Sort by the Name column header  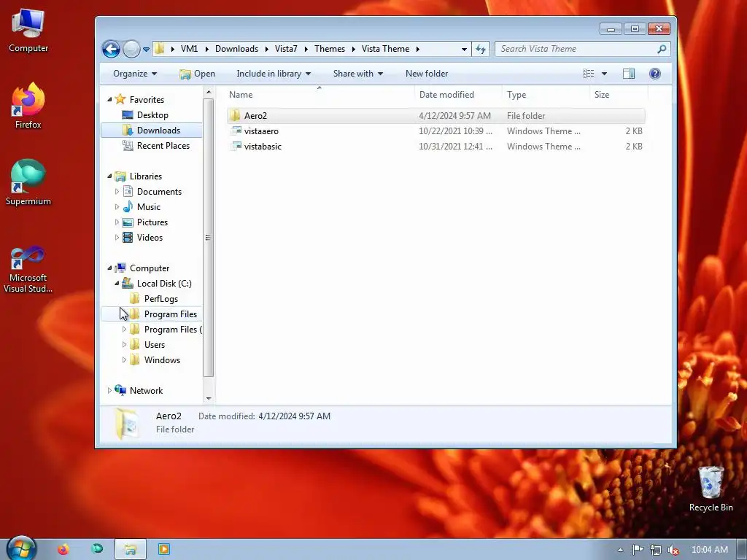pos(320,94)
